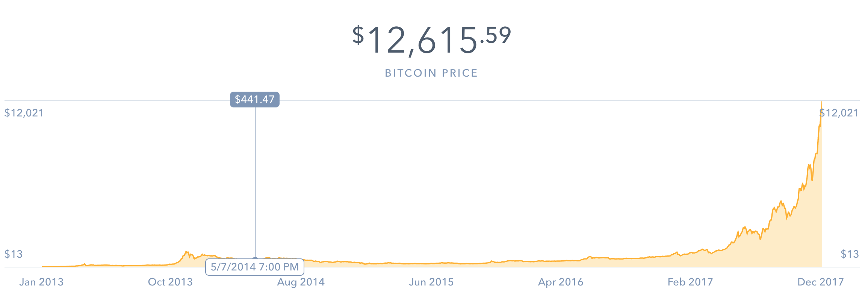Screen dimensions: 868x296
Task: Click the Dec 2017 axis label
Action: (821, 282)
